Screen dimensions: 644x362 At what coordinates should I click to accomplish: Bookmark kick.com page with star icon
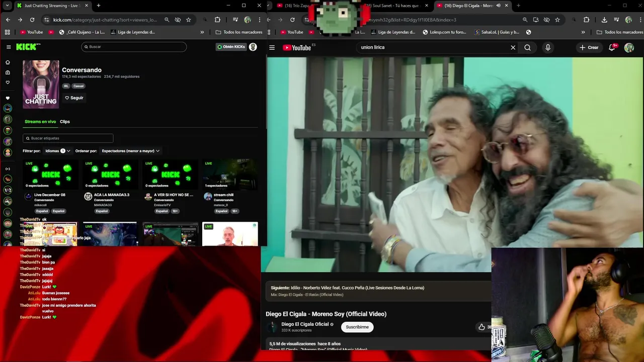click(x=189, y=20)
